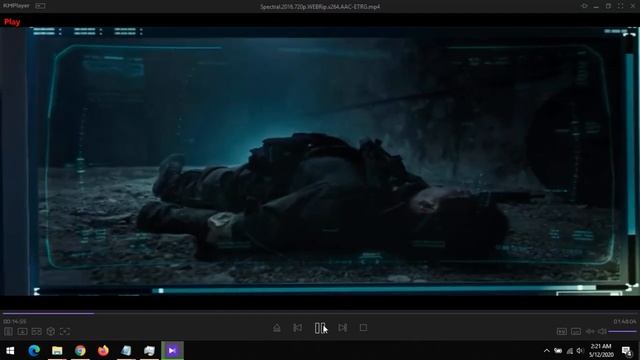Open File Explorer from the taskbar
Screen dimensions: 640x360
(x=57, y=350)
